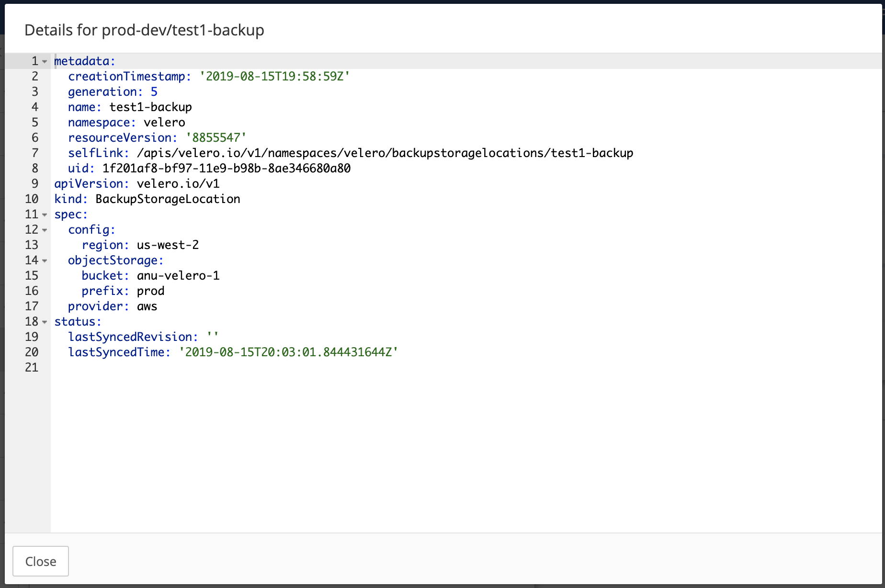885x588 pixels.
Task: Click the kind value BackupStorageLocation
Action: point(168,199)
